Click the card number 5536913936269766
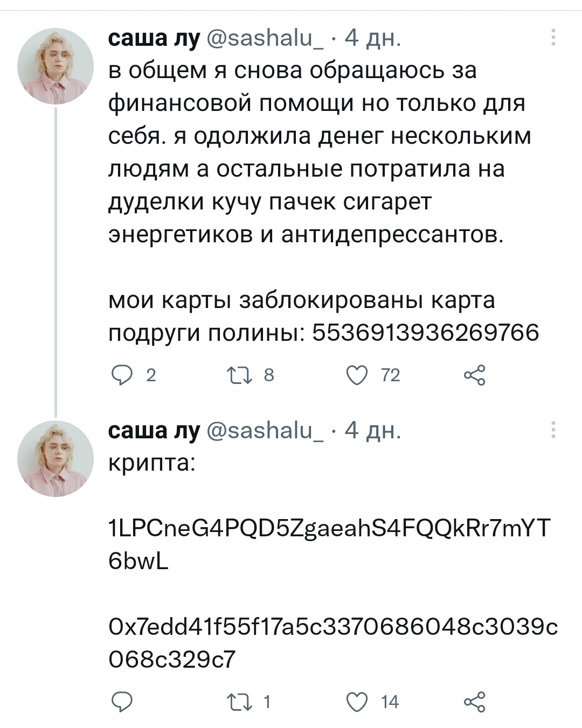 click(426, 333)
